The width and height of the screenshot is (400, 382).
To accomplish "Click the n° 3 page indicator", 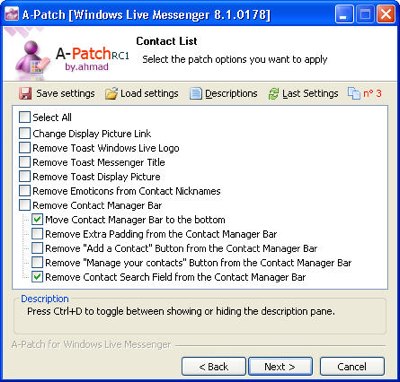I will 365,94.
